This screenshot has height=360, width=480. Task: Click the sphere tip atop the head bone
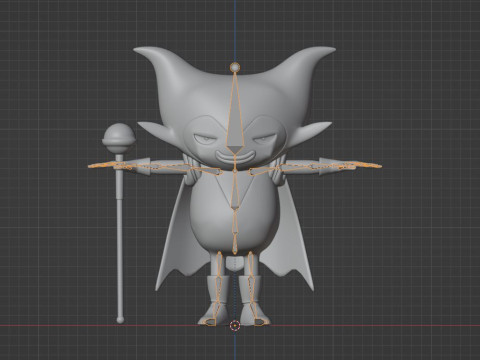pyautogui.click(x=235, y=68)
